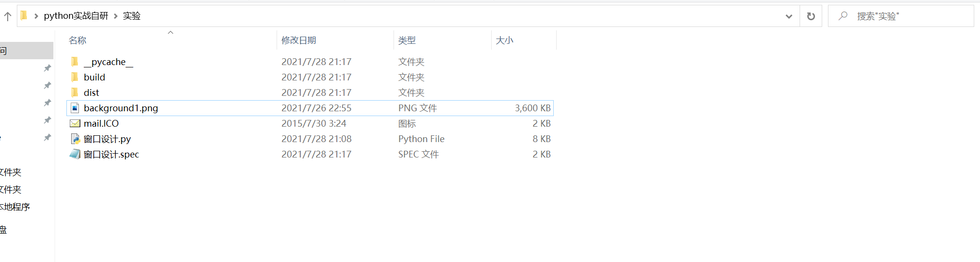980x262 pixels.
Task: Select the 地程序 sidebar entry
Action: 14,207
